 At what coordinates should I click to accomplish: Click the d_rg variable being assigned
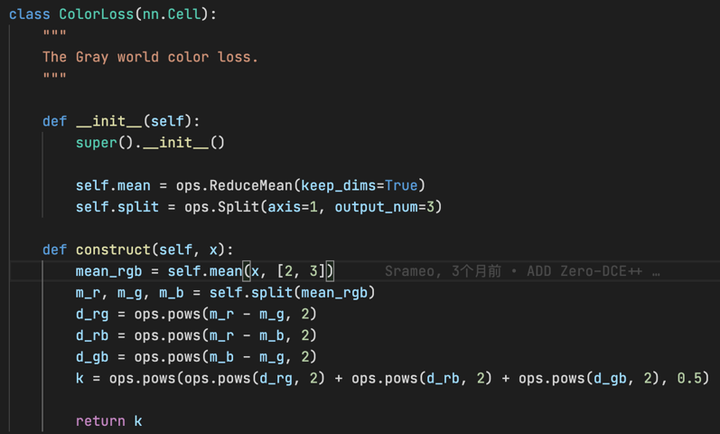coord(93,314)
